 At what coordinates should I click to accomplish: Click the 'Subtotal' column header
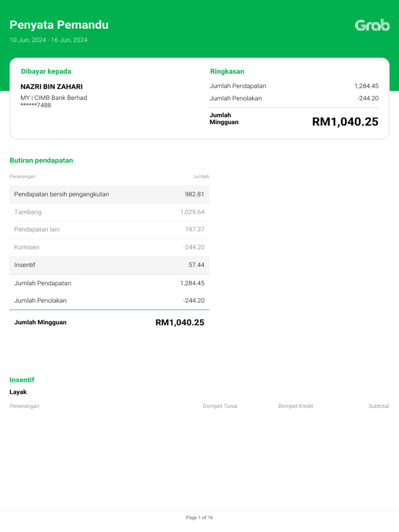pos(379,406)
